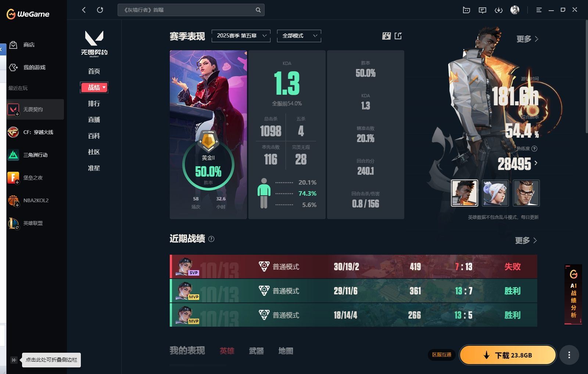Click the refresh page icon

(x=100, y=10)
